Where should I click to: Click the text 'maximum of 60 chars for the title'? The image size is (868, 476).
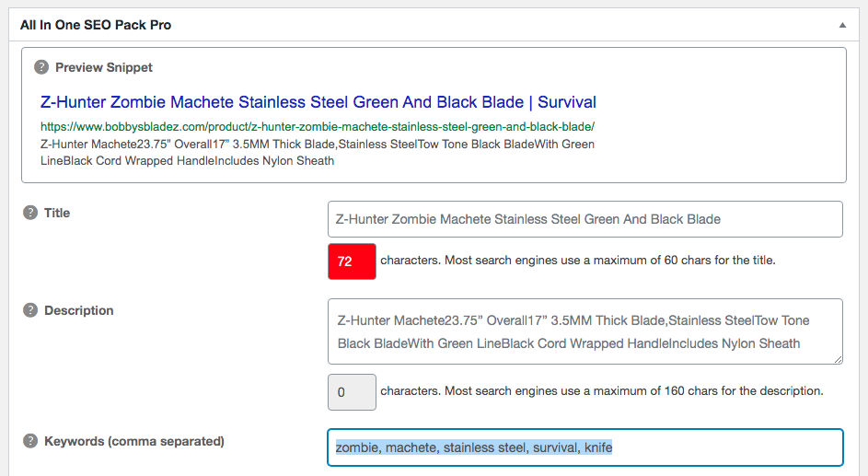tap(684, 261)
